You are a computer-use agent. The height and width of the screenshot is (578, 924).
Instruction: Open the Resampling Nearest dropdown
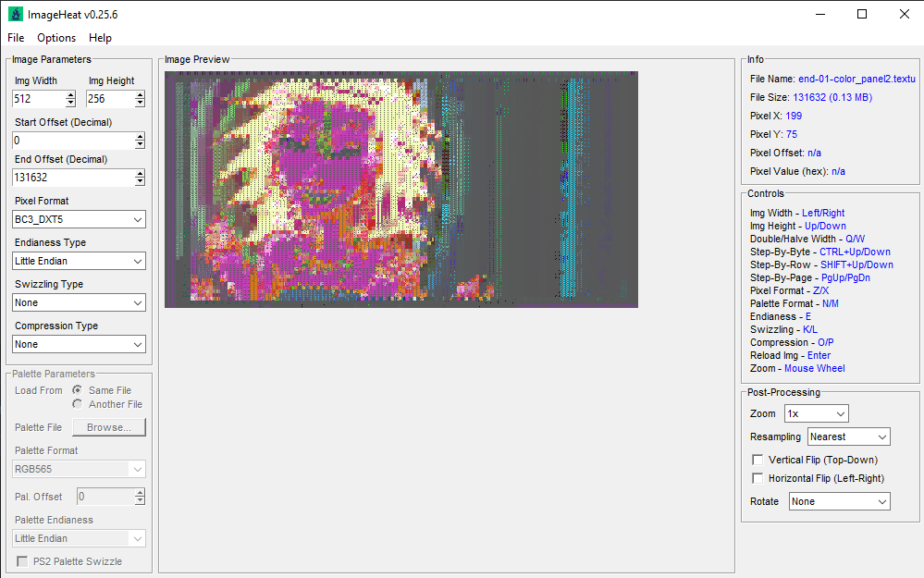[848, 437]
